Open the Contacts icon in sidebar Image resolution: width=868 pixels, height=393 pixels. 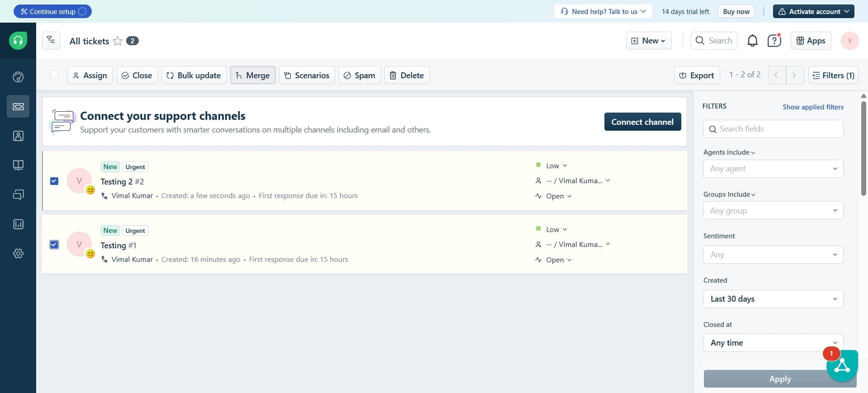click(18, 136)
